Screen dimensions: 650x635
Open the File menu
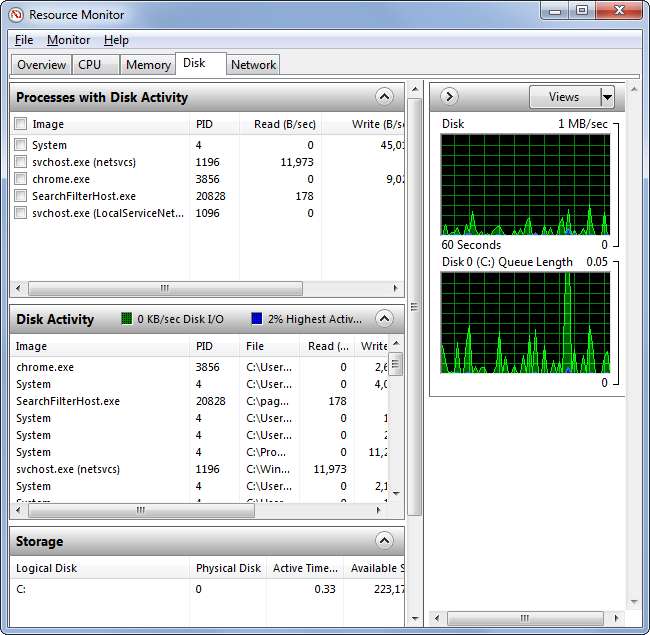click(24, 40)
